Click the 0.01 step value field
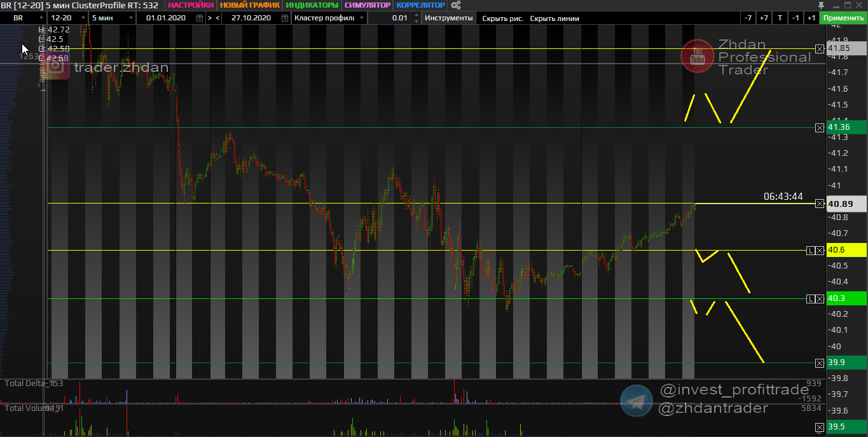This screenshot has width=868, height=437. pos(398,18)
